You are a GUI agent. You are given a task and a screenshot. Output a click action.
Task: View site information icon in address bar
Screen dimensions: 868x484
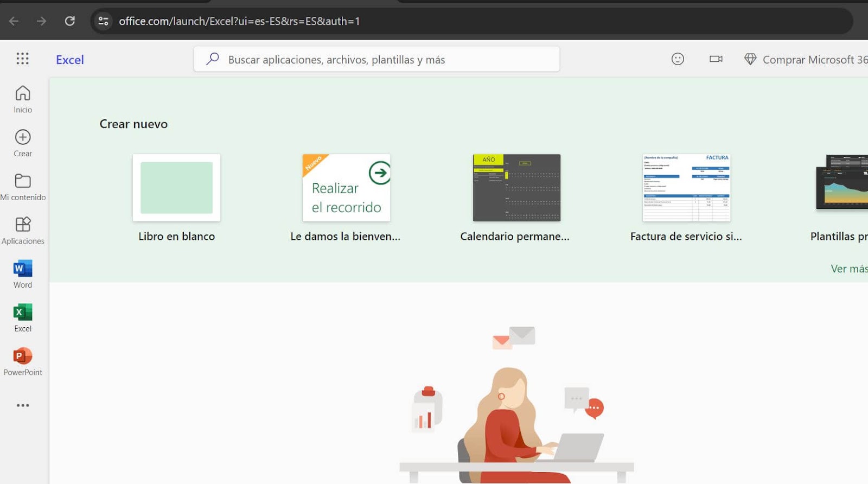click(103, 21)
